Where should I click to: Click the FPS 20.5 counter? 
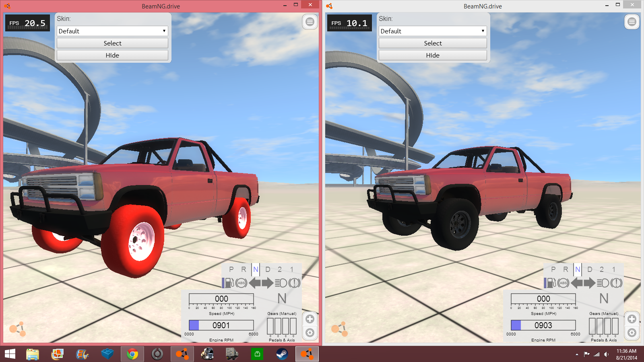click(x=27, y=23)
